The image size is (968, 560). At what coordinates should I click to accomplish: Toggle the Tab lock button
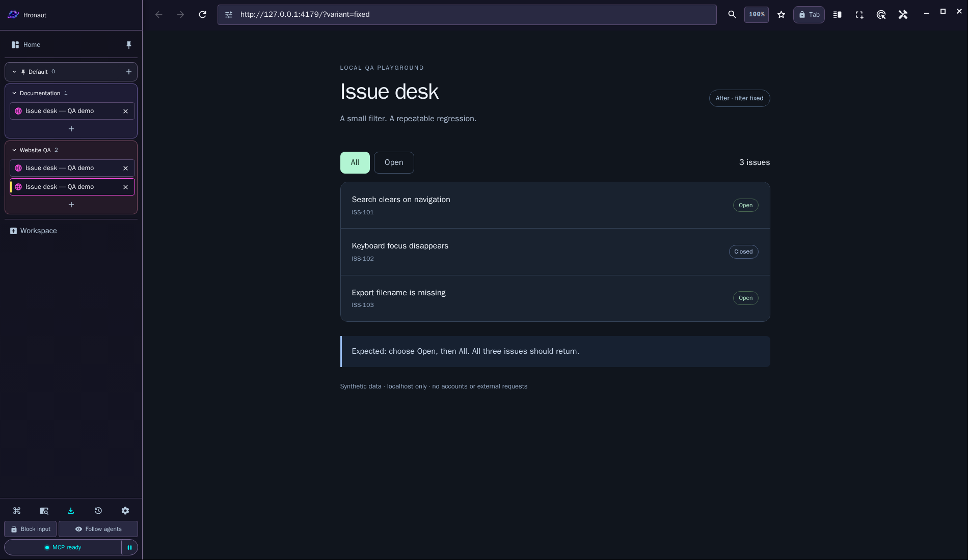point(809,15)
